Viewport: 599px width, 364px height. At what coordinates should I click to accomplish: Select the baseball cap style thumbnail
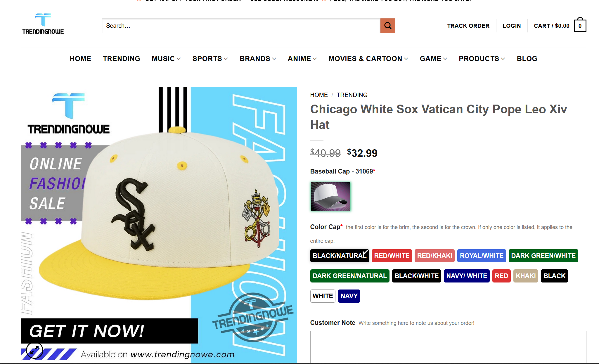pyautogui.click(x=330, y=196)
